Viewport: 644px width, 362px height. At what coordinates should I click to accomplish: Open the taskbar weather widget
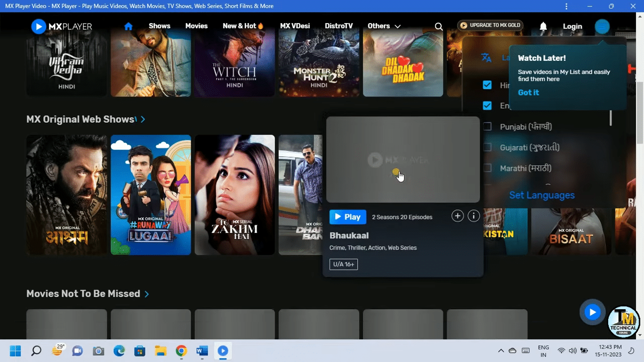pyautogui.click(x=57, y=350)
